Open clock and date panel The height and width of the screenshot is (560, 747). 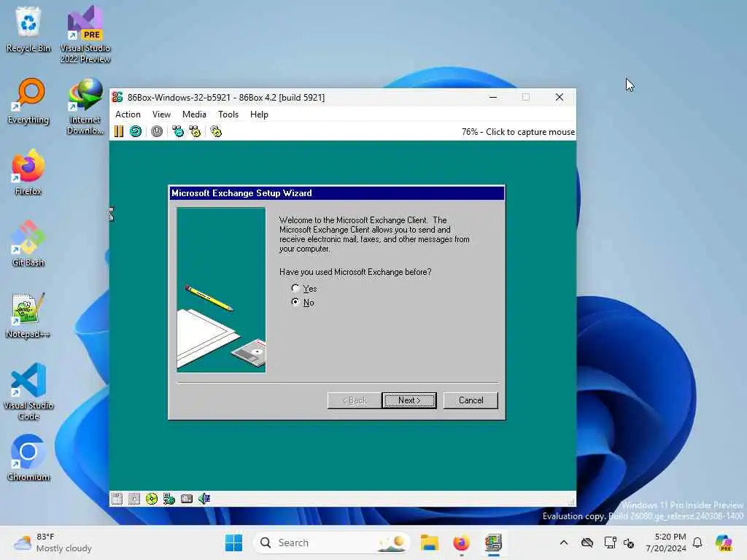[667, 542]
